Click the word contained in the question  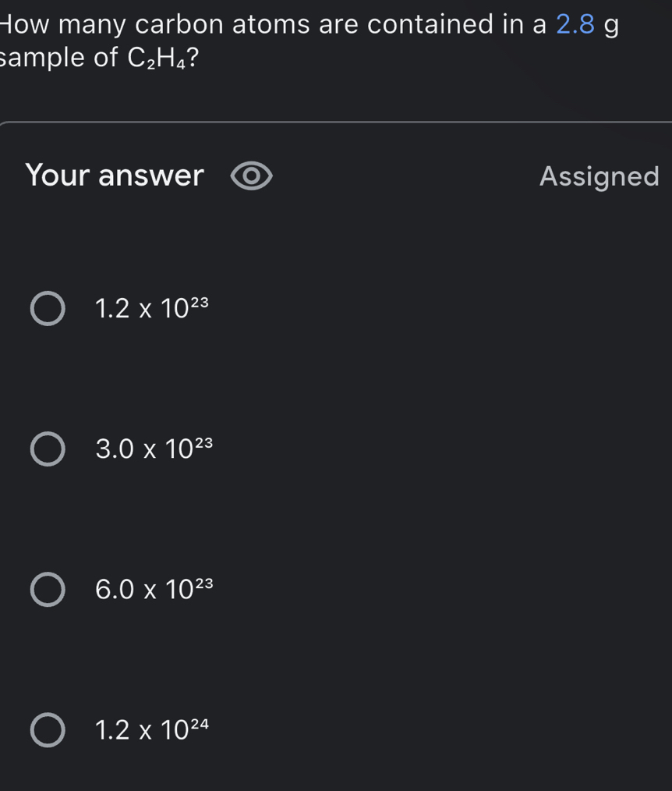point(430,24)
